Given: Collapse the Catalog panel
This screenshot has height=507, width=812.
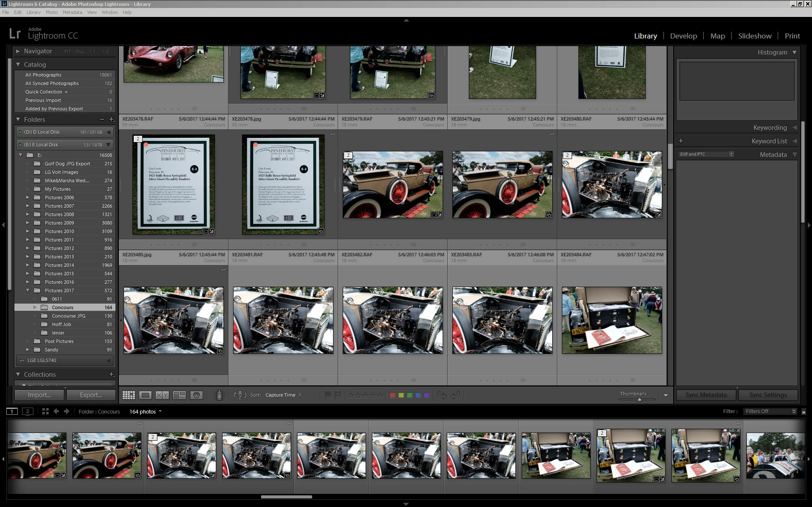Looking at the screenshot, I should (x=18, y=65).
